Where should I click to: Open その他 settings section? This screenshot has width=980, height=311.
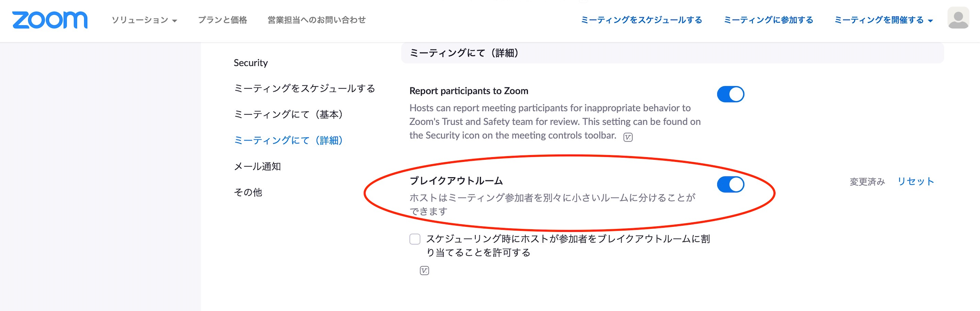pyautogui.click(x=247, y=192)
